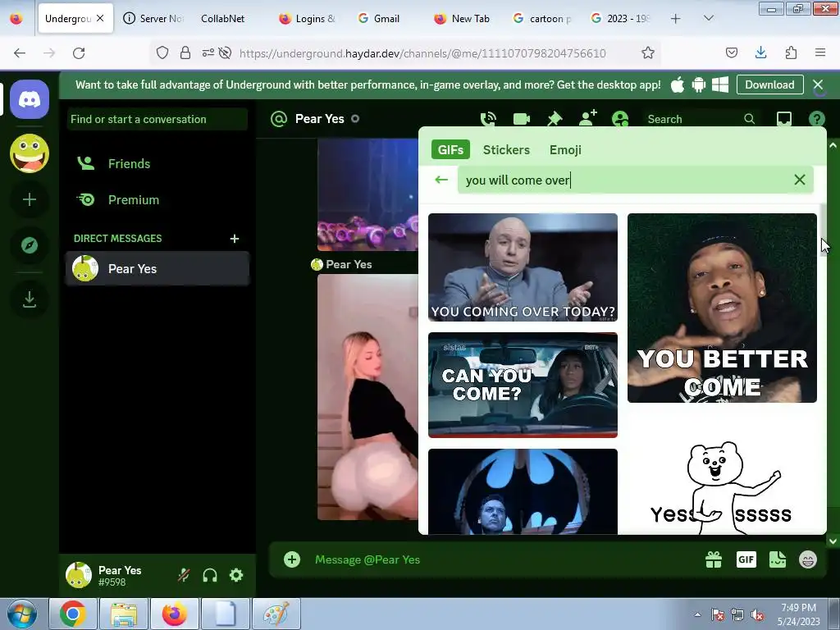This screenshot has width=840, height=630.
Task: Click Pear Yes username in chat message
Action: (x=349, y=264)
